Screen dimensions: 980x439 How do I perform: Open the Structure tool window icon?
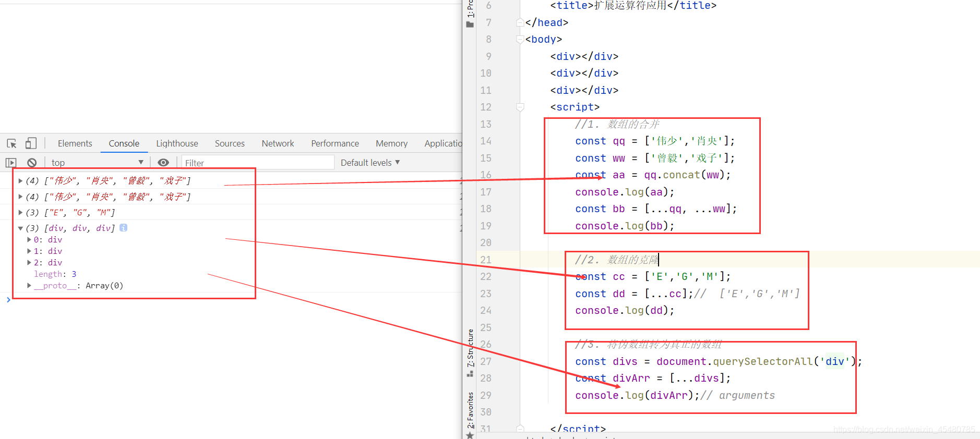[x=470, y=374]
